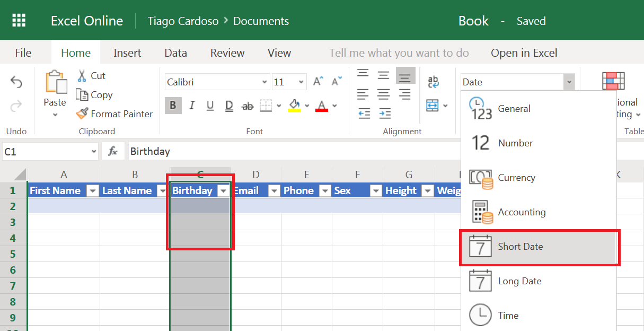Click the Increase Indent icon
The height and width of the screenshot is (331, 644).
385,113
